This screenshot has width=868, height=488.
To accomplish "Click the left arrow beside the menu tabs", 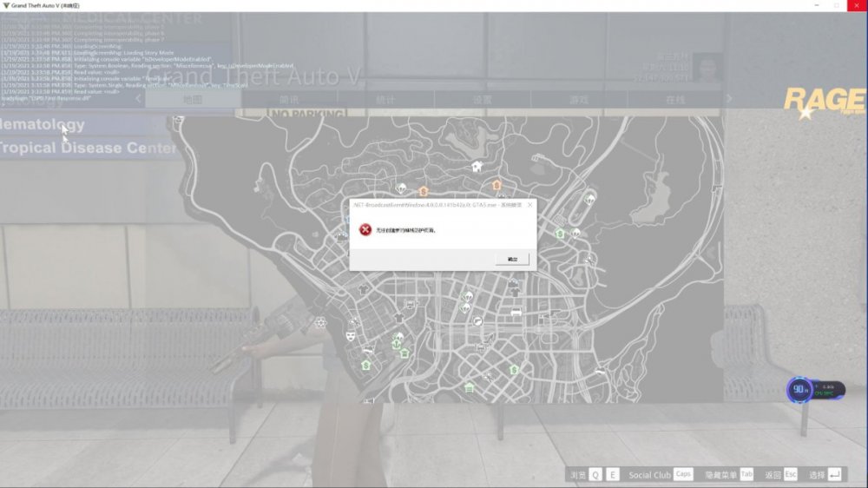I will tap(137, 99).
